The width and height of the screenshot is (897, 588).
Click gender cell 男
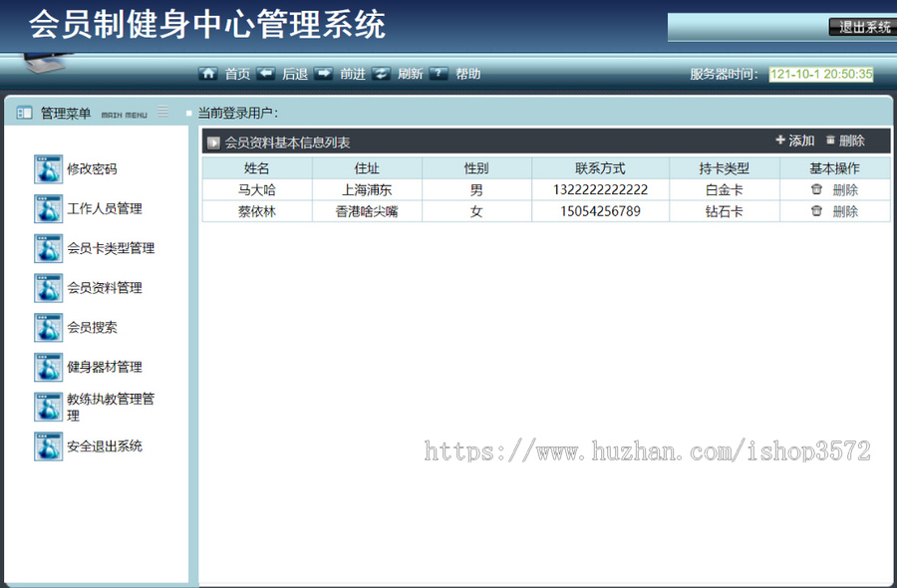[476, 190]
